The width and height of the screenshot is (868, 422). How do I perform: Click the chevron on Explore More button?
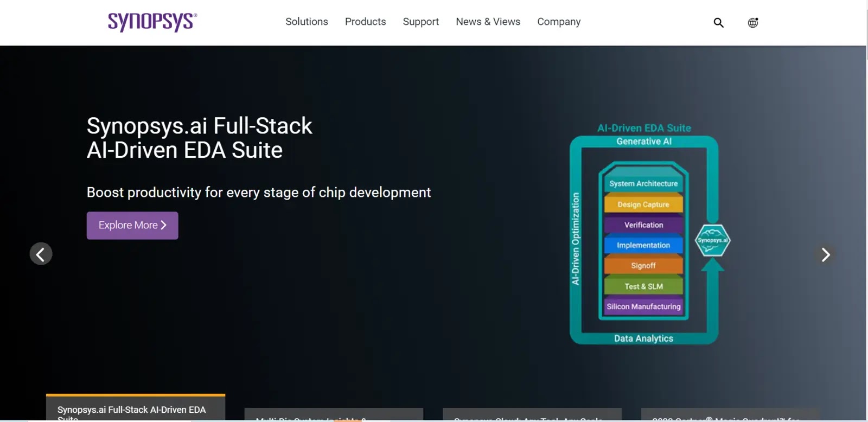click(164, 225)
